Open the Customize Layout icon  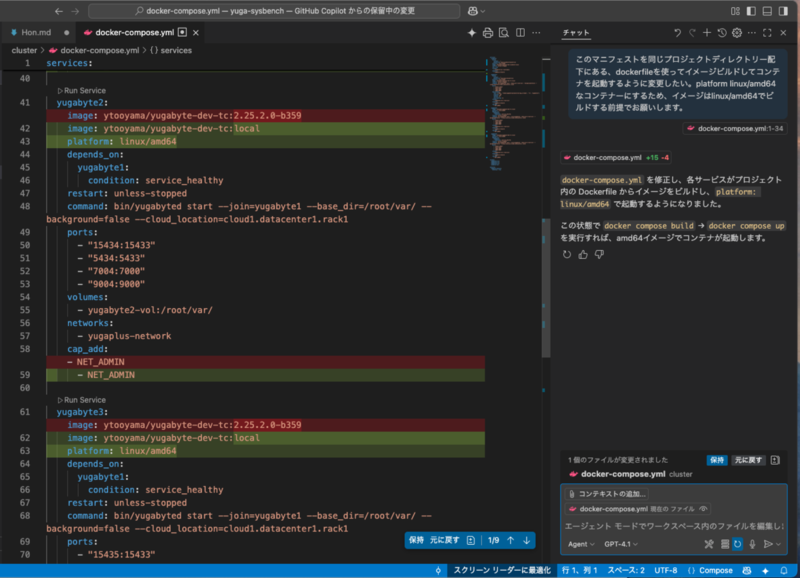735,11
